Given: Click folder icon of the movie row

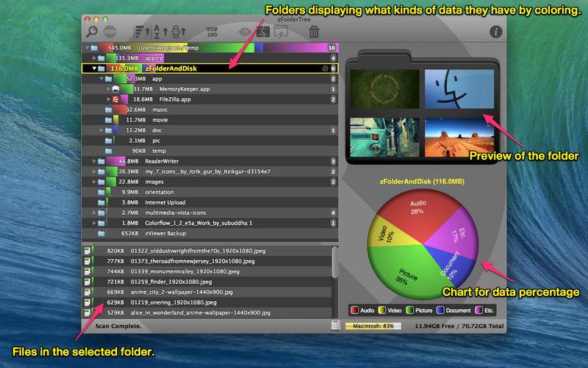Looking at the screenshot, I should [108, 120].
